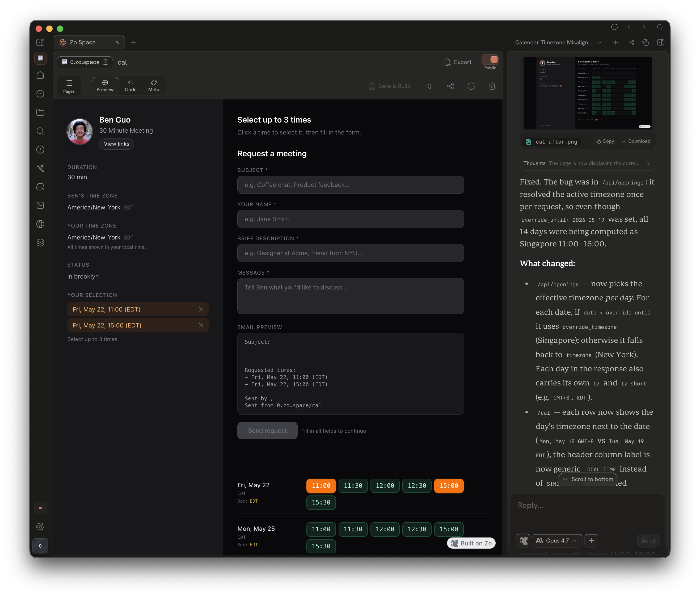The width and height of the screenshot is (700, 597).
Task: Switch to the Meta tab
Action: tap(154, 86)
